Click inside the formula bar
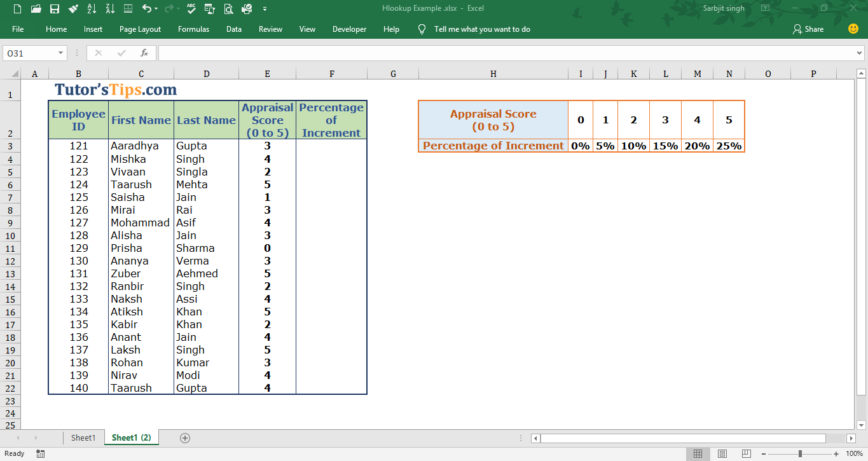 506,53
